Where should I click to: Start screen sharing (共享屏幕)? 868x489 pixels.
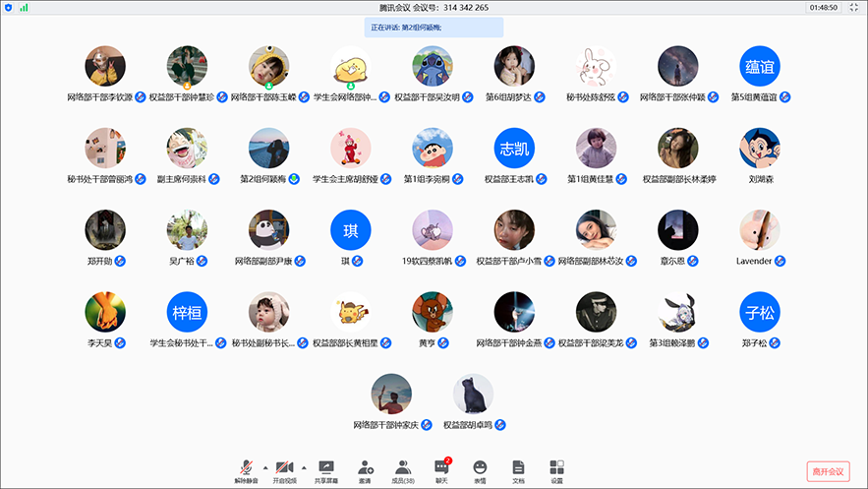[326, 468]
